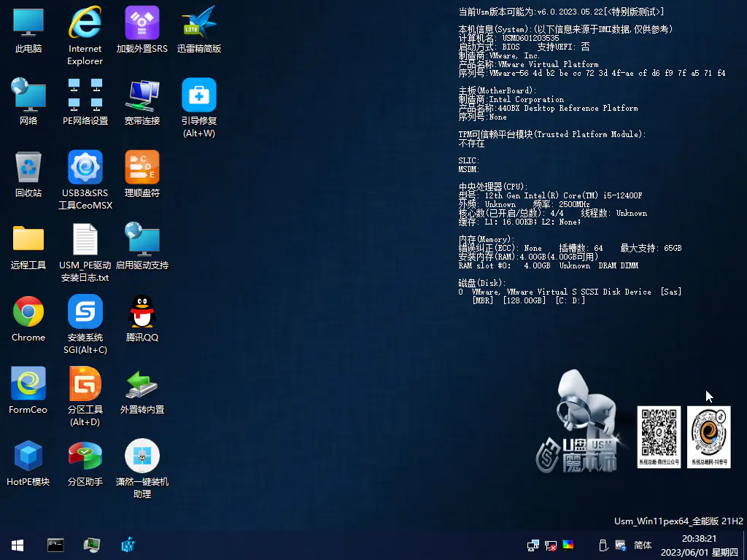Open the 引导修复 boot repair tool

(x=199, y=96)
